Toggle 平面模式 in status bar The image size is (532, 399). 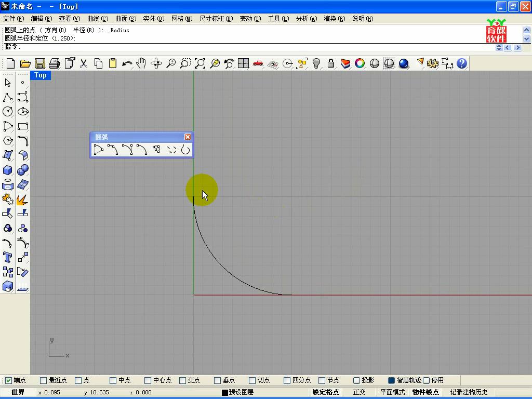pyautogui.click(x=392, y=392)
